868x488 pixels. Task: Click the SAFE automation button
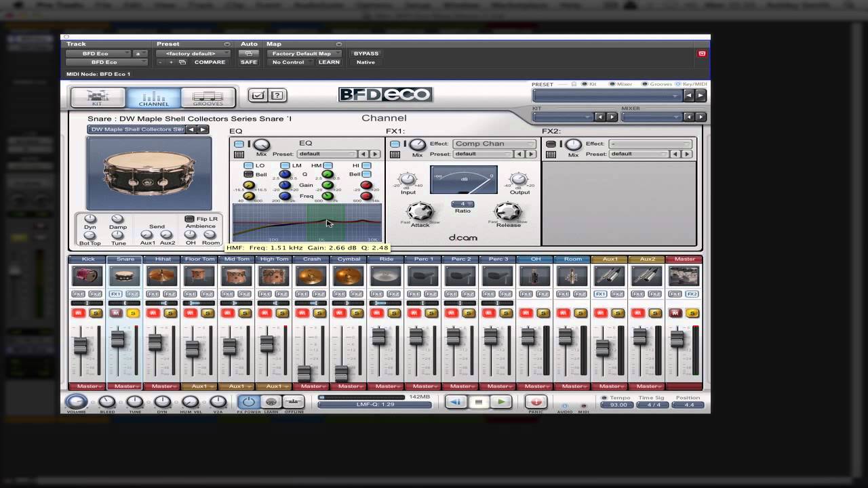click(249, 62)
